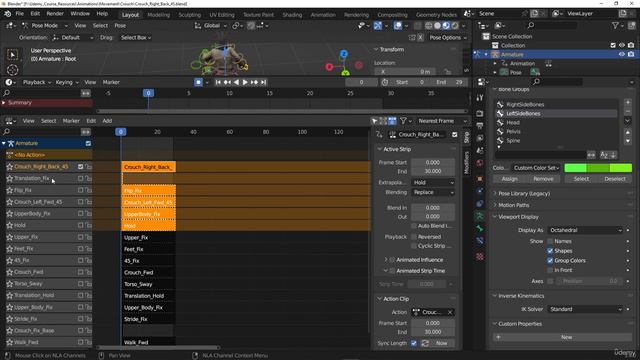Toggle mute checkbox on Hold track
Screen dimensions: 640x360
click(80, 225)
